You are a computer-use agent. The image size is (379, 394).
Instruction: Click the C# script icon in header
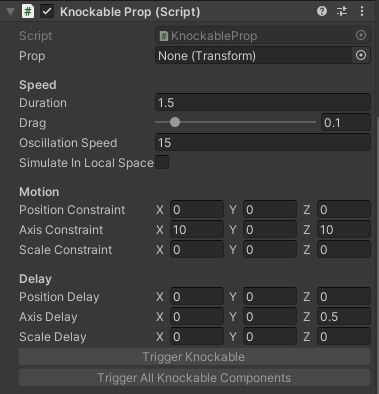28,12
